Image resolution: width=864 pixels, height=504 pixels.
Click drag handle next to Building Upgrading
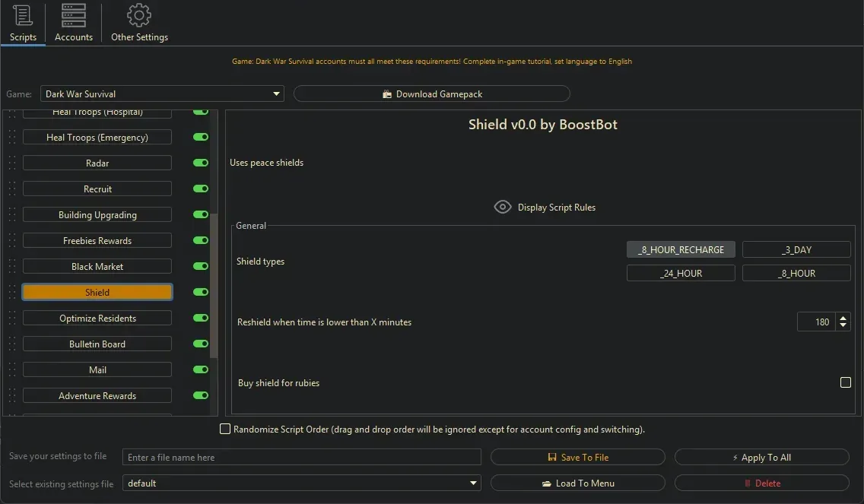pos(12,215)
